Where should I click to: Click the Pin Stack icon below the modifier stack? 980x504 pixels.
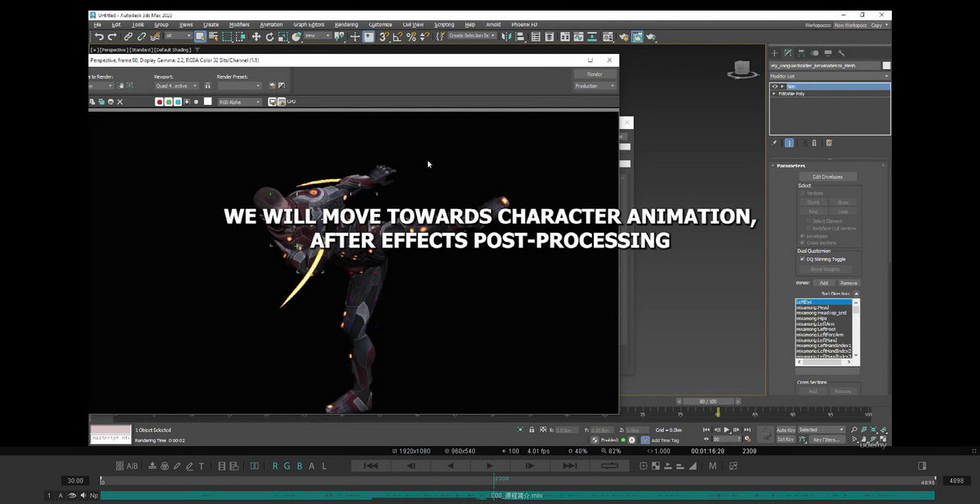tap(775, 143)
